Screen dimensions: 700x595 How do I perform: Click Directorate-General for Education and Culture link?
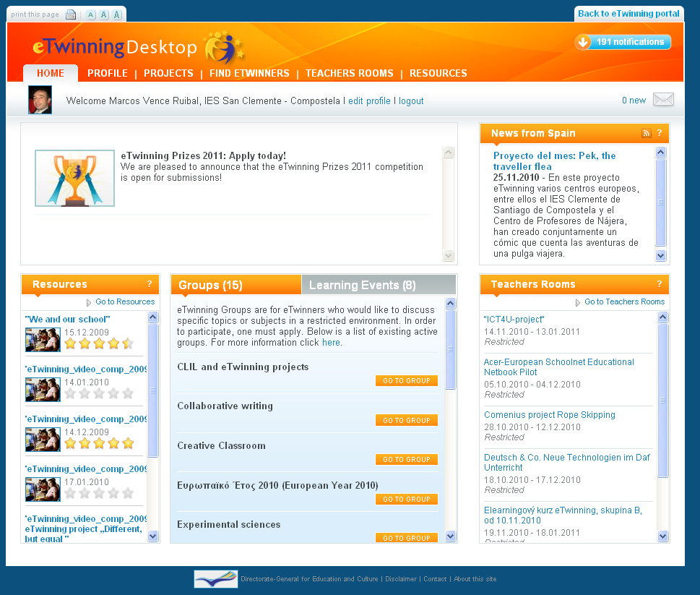(x=309, y=579)
